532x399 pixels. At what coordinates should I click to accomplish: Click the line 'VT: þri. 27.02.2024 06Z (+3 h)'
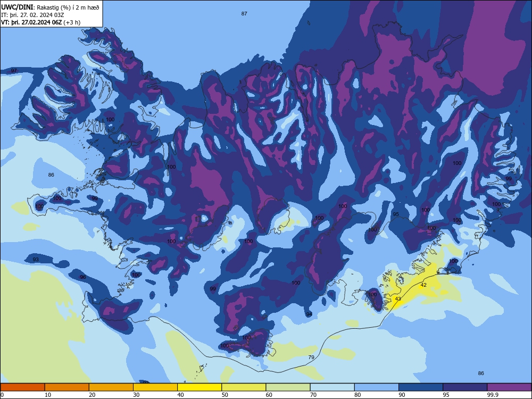(41, 22)
